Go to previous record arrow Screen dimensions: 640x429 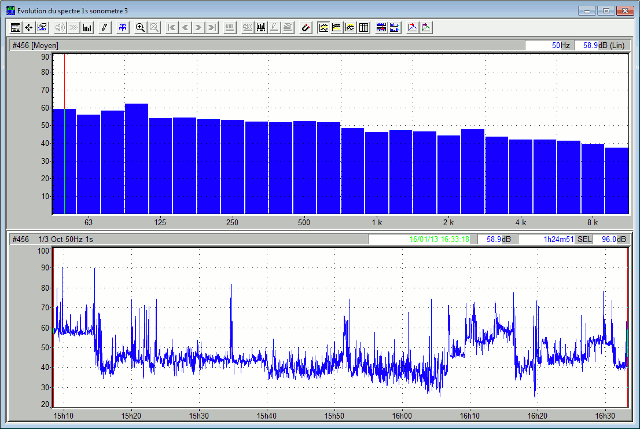[185, 27]
